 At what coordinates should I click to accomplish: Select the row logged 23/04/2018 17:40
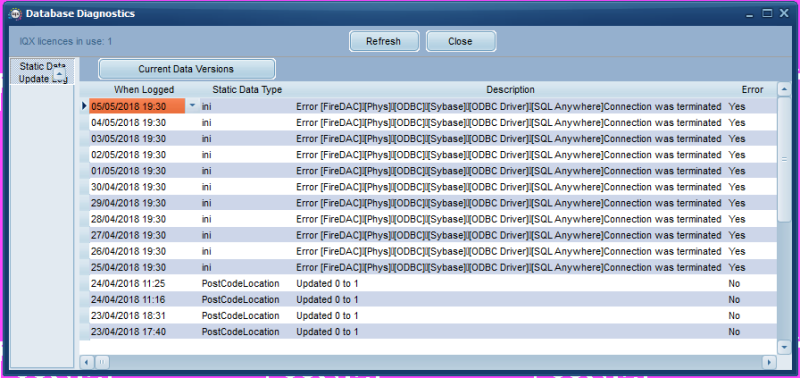coord(429,332)
